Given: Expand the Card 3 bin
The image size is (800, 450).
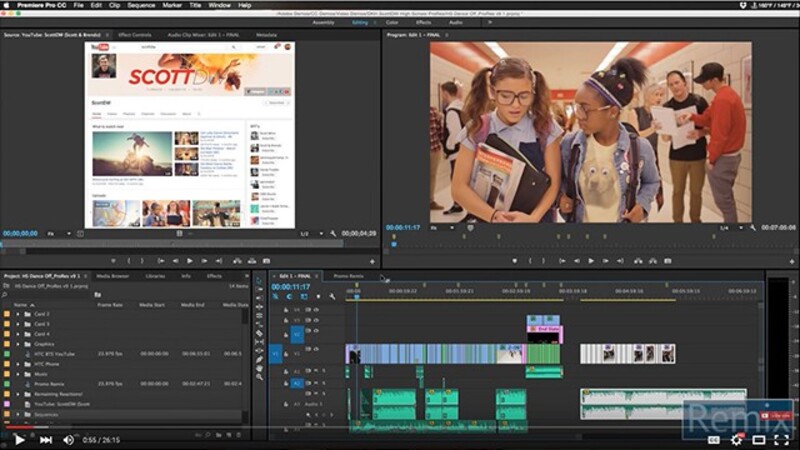Looking at the screenshot, I should click(18, 324).
